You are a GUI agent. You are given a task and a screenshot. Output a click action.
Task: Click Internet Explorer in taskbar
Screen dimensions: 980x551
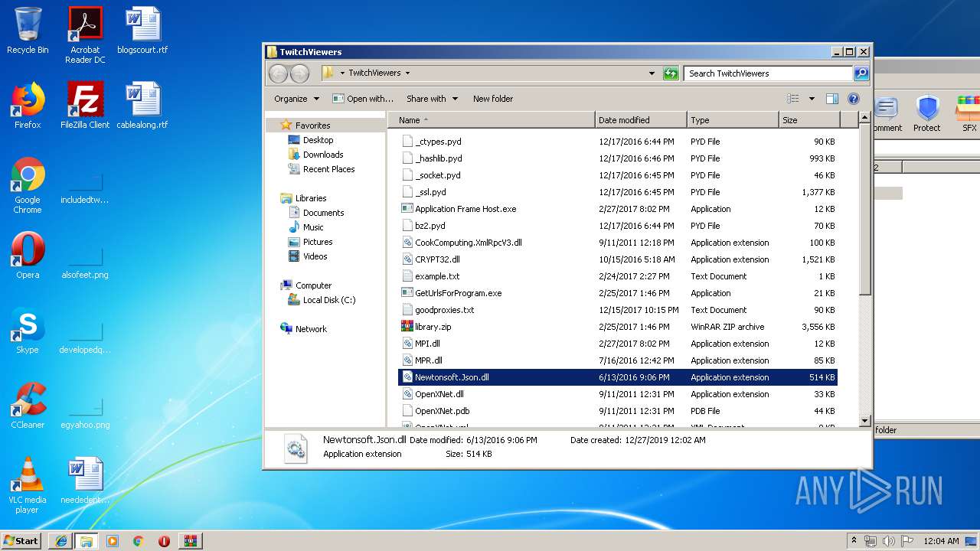point(60,541)
